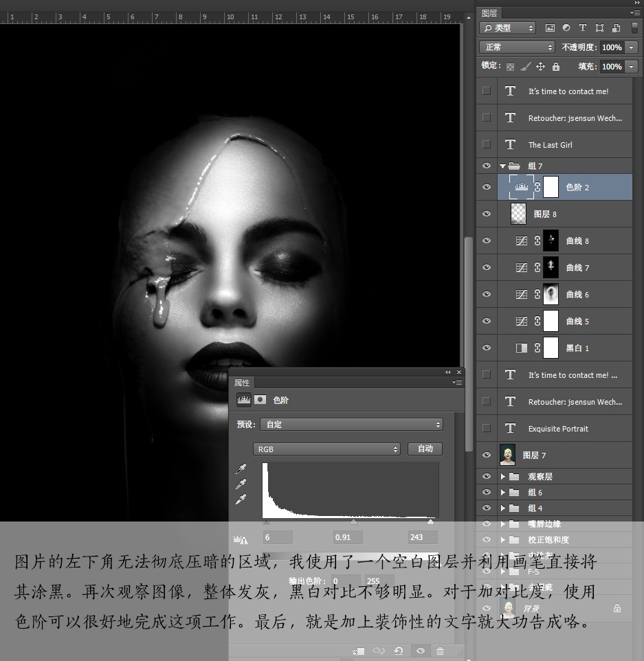The width and height of the screenshot is (644, 661).
Task: Click the 曲线 6 mask thumbnail
Action: [x=551, y=294]
